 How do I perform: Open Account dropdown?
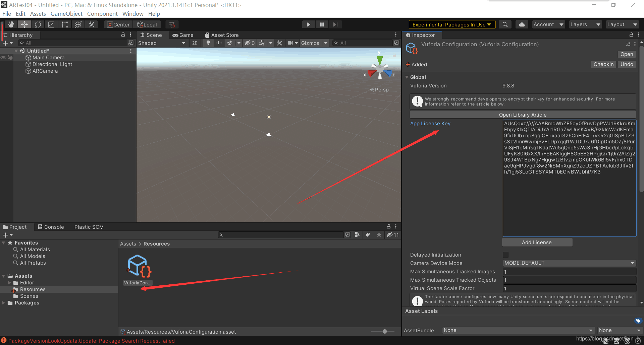[548, 24]
